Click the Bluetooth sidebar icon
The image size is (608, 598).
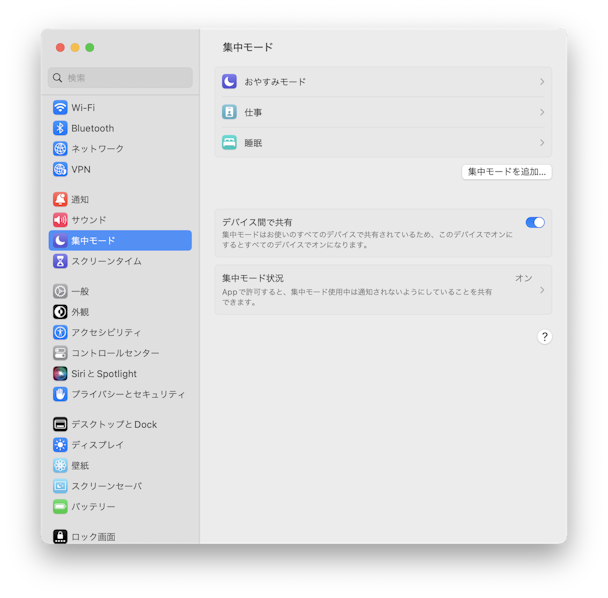click(60, 128)
